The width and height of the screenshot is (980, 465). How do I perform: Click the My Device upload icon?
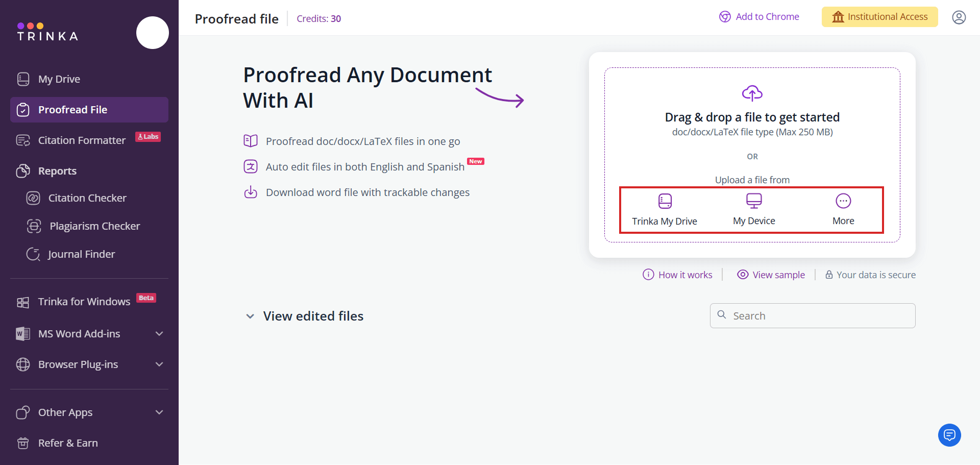click(754, 201)
